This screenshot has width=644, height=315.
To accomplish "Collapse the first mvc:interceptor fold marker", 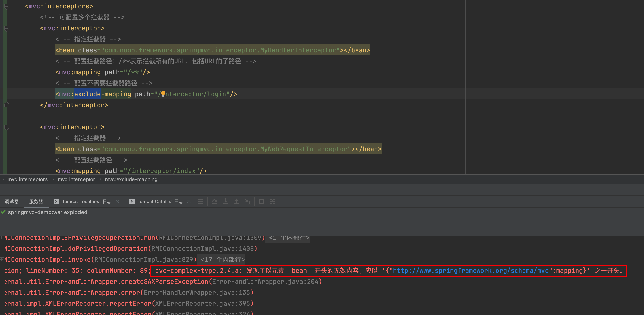I will click(7, 29).
